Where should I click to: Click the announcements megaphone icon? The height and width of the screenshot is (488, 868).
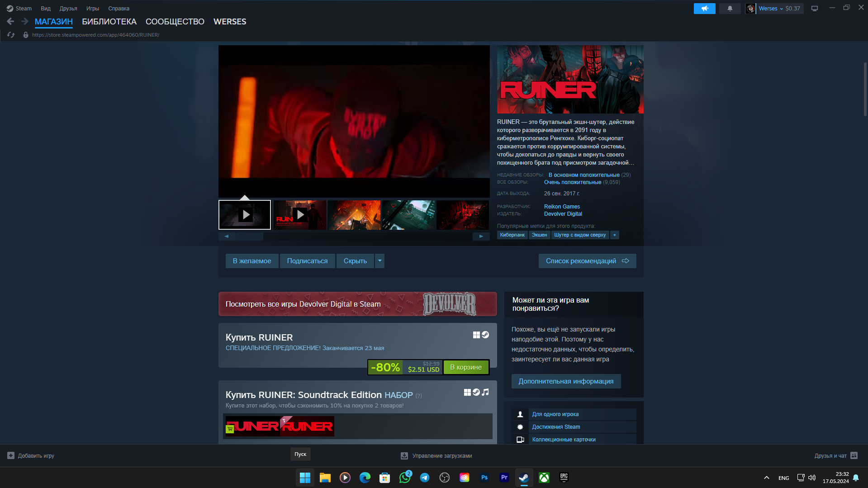tap(704, 9)
